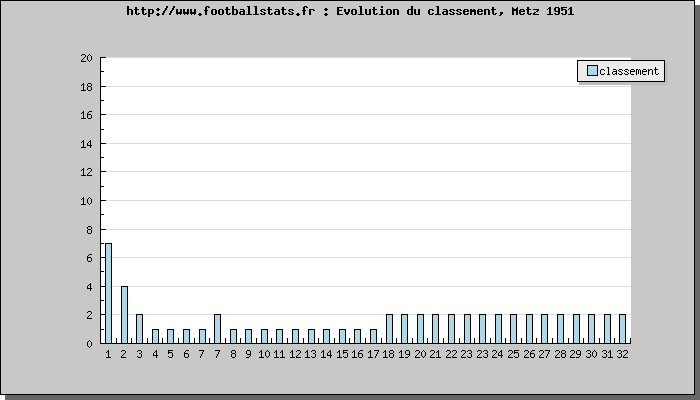Click the bar above x-axis label 21
Viewport: 700px width, 400px height.
point(436,329)
